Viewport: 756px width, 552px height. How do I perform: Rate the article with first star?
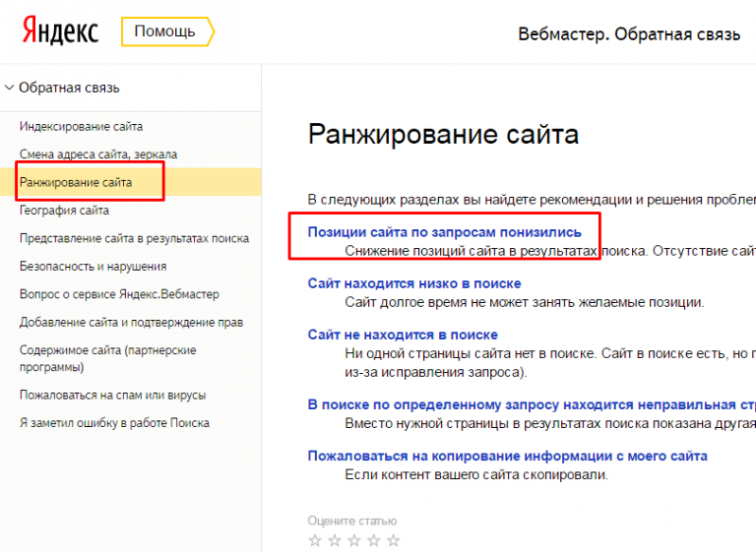click(x=315, y=540)
